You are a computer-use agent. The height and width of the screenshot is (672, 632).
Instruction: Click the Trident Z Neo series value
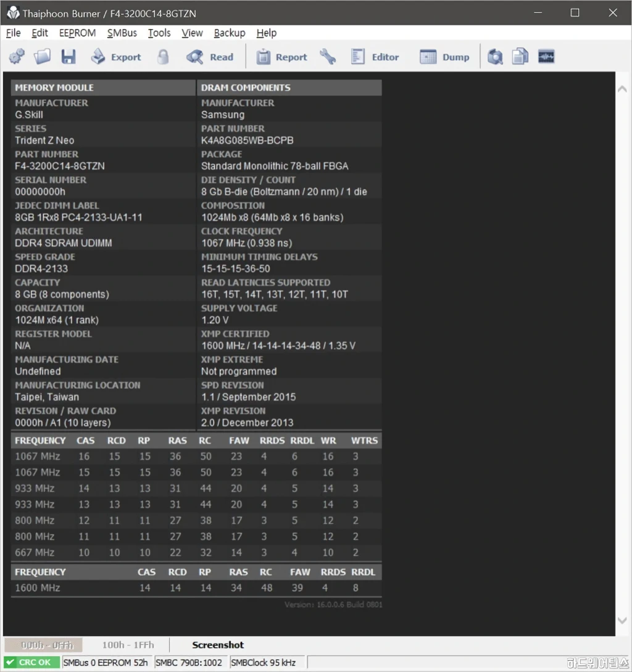pos(44,140)
